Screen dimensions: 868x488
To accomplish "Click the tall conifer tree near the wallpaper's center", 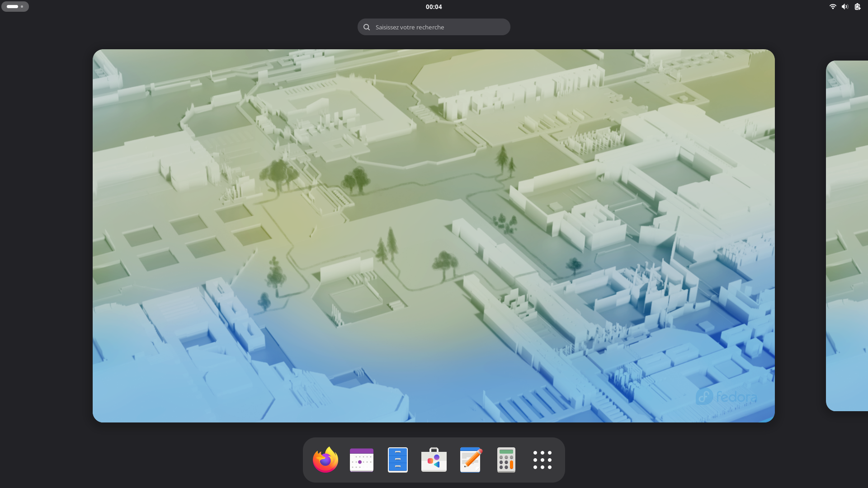I will 392,244.
